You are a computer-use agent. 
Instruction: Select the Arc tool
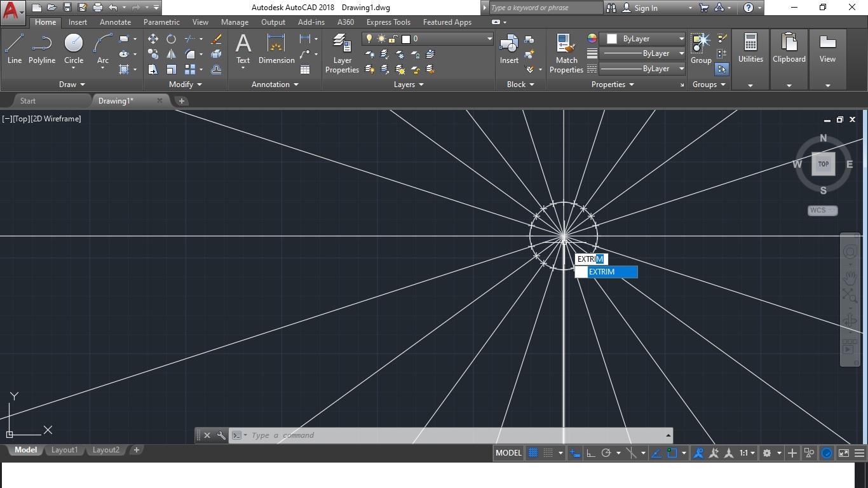pyautogui.click(x=102, y=49)
